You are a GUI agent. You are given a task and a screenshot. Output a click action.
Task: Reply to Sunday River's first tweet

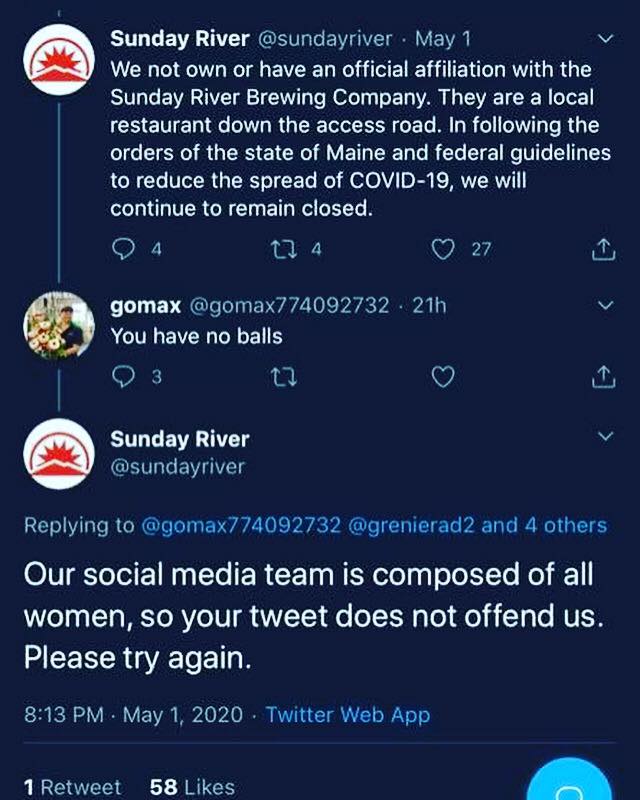pos(123,249)
